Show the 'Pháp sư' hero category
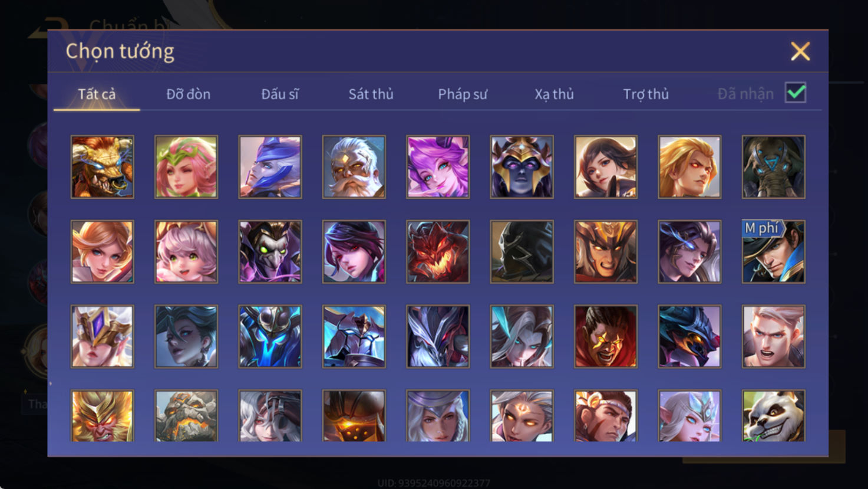The width and height of the screenshot is (868, 489). click(463, 94)
